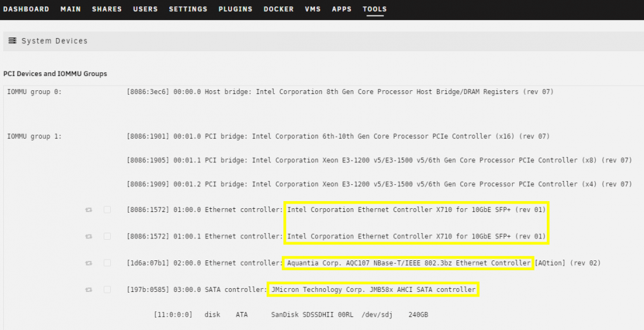This screenshot has height=330, width=644.
Task: Click the /dev/sdj device path
Action: point(377,315)
